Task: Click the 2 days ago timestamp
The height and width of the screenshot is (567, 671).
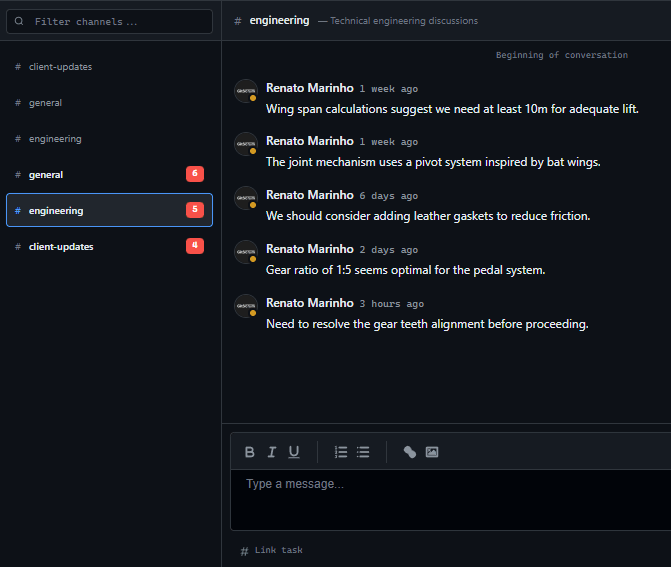Action: (x=389, y=250)
